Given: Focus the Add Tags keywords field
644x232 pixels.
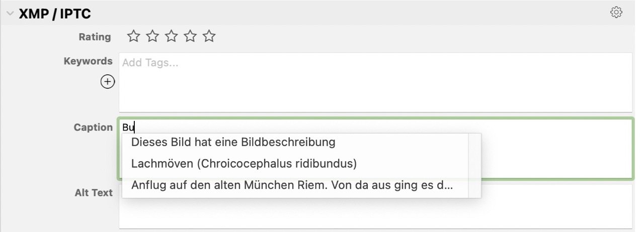Looking at the screenshot, I should [x=375, y=82].
